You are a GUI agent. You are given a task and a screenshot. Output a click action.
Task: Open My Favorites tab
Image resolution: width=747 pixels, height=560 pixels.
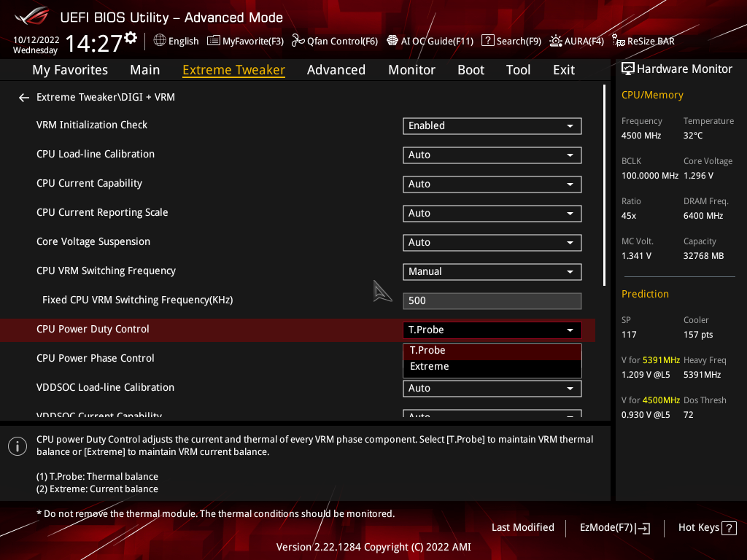(x=70, y=70)
